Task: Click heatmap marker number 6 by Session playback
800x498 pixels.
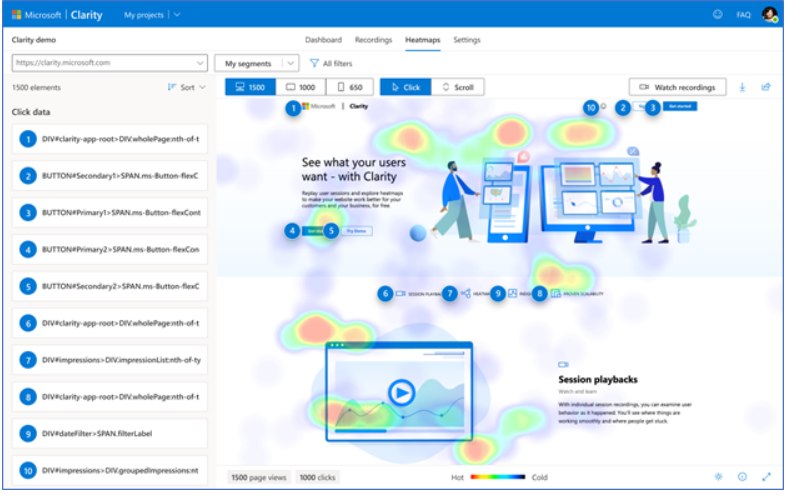Action: click(385, 293)
